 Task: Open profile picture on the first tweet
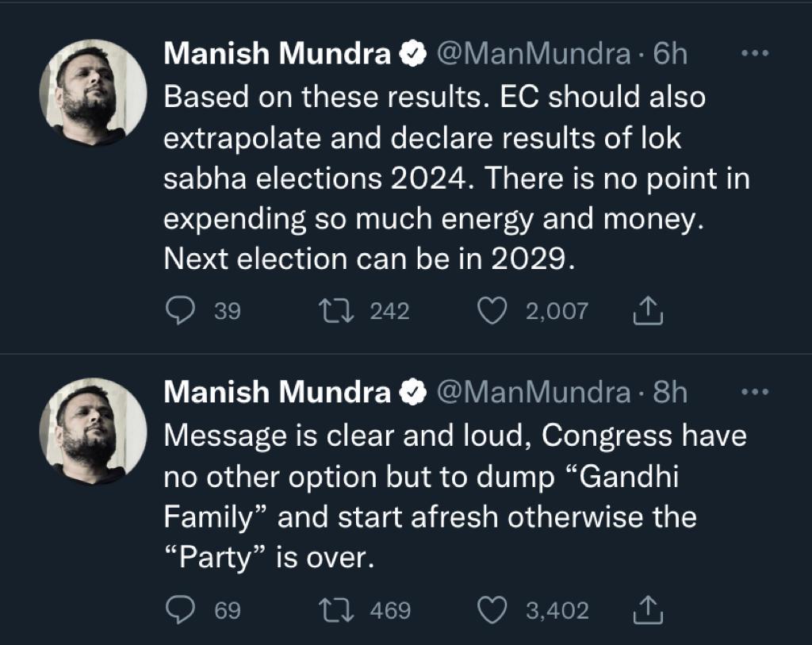pos(94,92)
